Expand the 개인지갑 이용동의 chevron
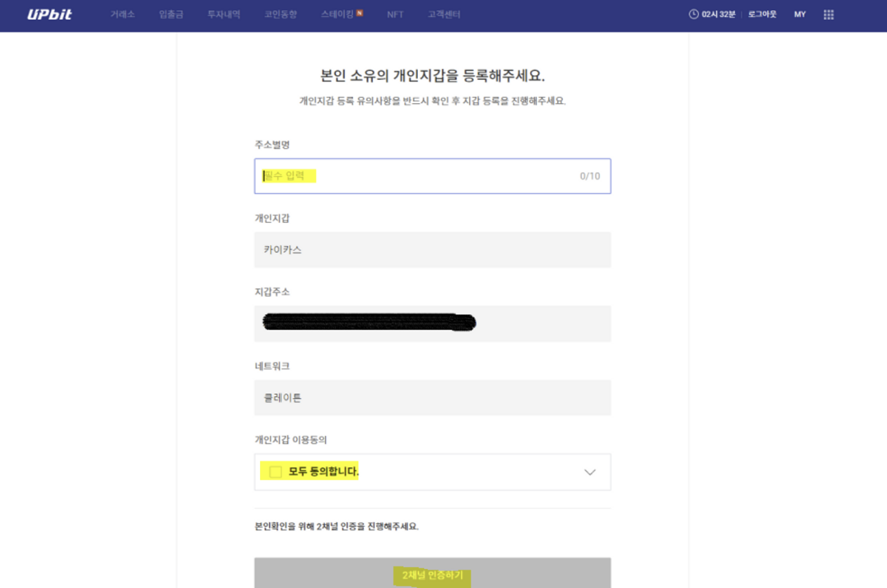887x588 pixels. (x=590, y=472)
